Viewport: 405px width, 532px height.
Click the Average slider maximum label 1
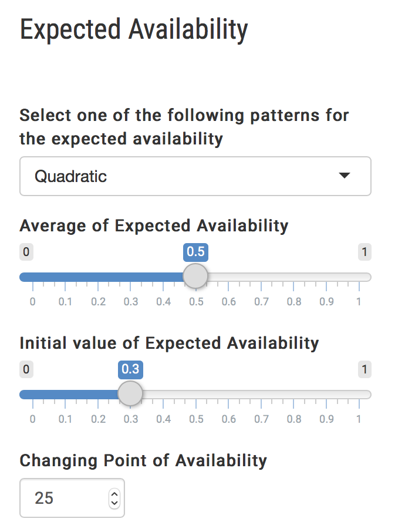[365, 252]
